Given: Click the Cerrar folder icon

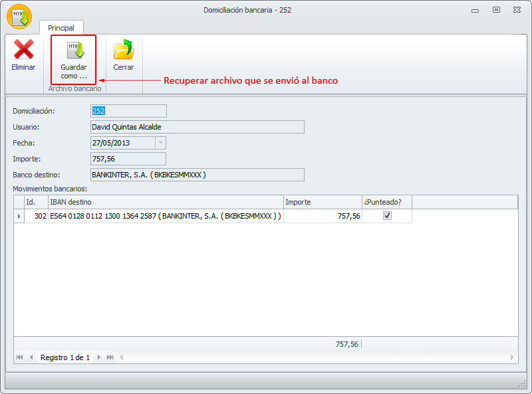Looking at the screenshot, I should tap(124, 50).
